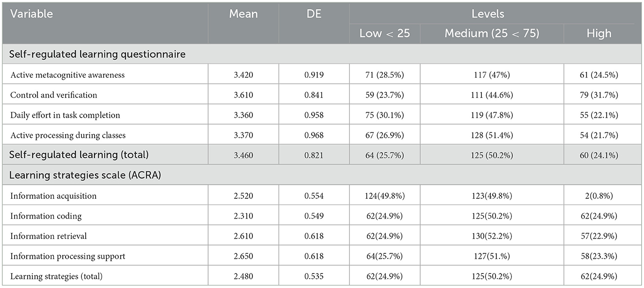The height and width of the screenshot is (288, 644).
Task: Click the Levels header cell
Action: [x=491, y=14]
